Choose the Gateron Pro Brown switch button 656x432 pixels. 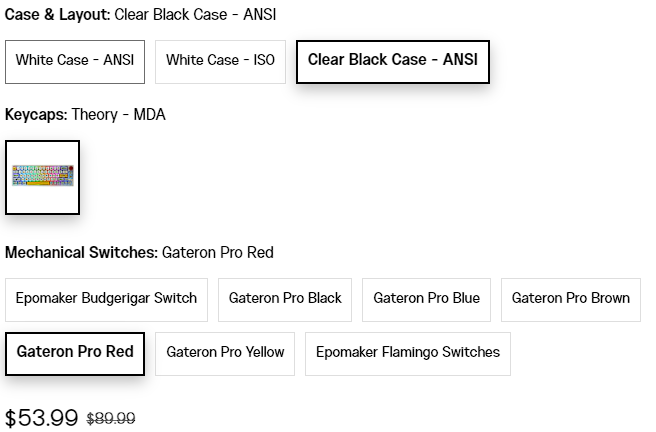pos(570,299)
